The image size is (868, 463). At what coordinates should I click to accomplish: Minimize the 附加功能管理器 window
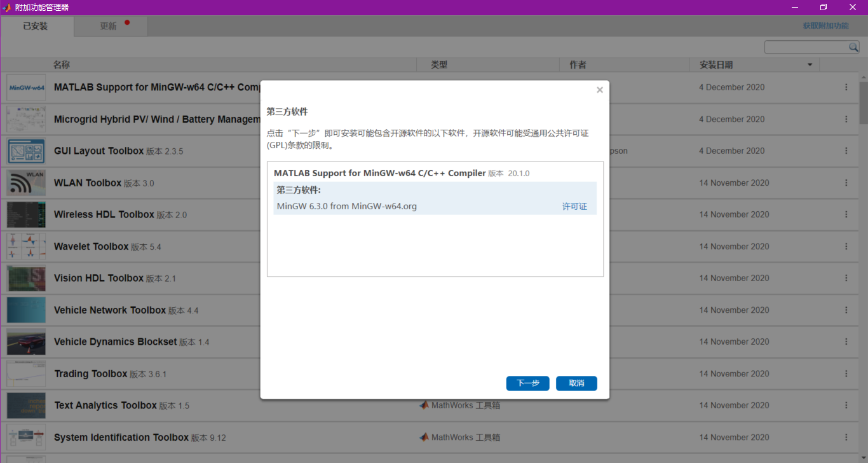point(795,7)
